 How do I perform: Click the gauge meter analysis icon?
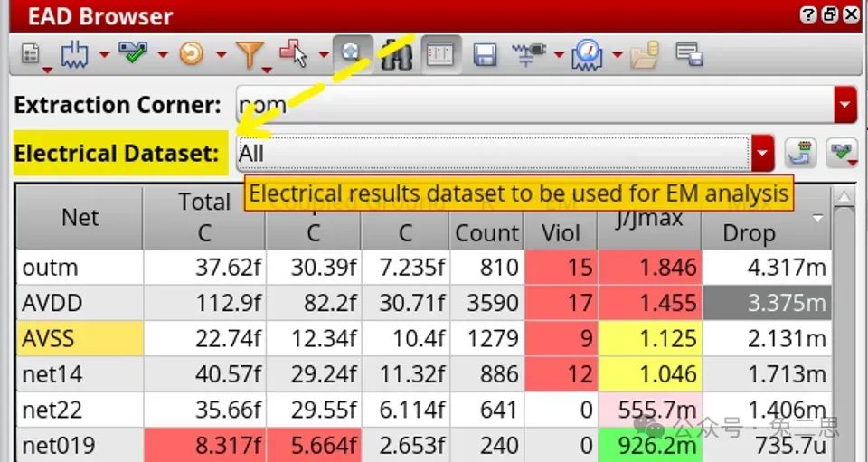(x=589, y=55)
